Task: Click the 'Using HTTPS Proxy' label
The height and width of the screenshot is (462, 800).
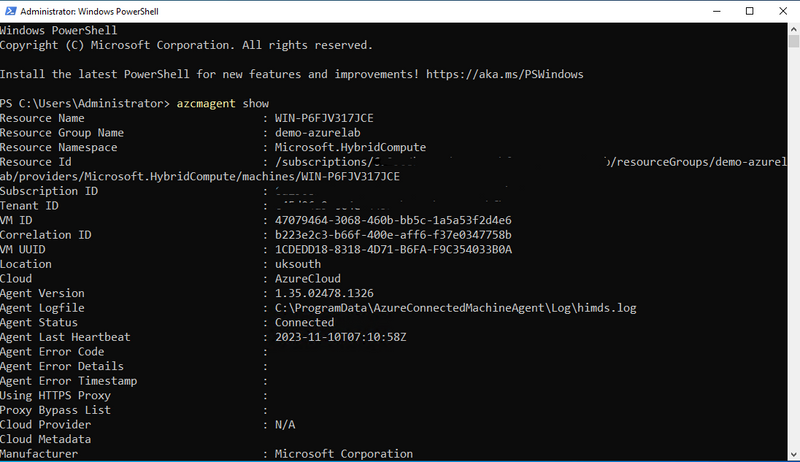Action: [55, 396]
